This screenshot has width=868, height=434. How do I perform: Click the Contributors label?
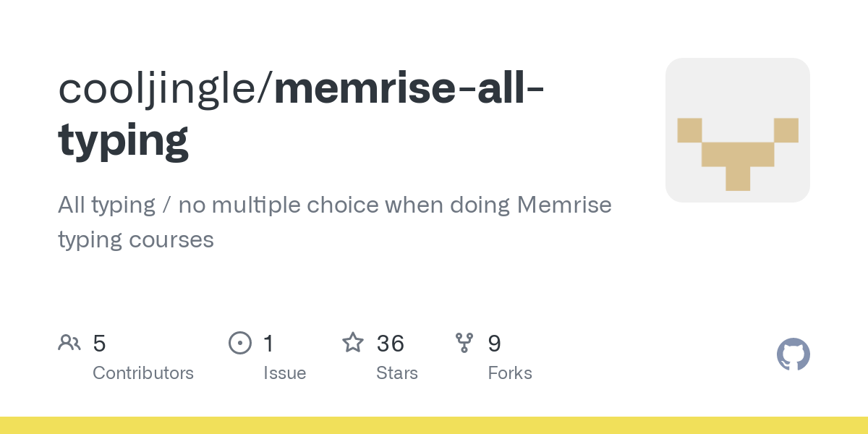(x=143, y=373)
